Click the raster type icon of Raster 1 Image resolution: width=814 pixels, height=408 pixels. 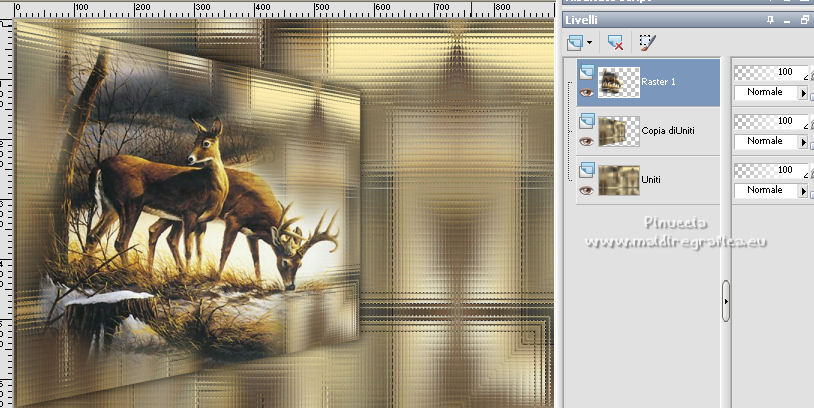pos(587,72)
